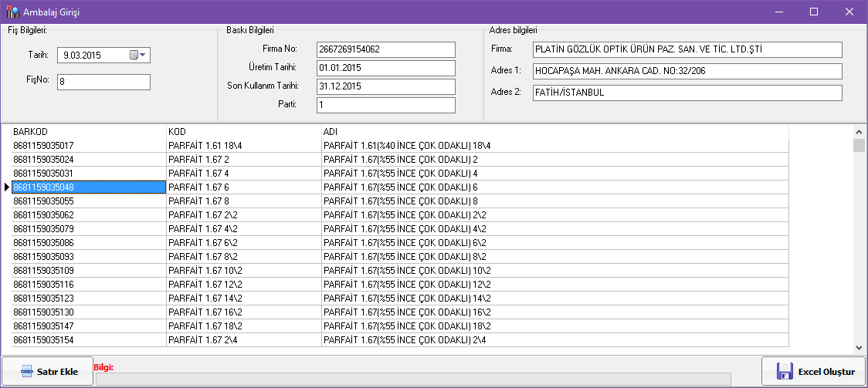Click KOD cell PARFAİT 1.67 6

[x=244, y=187]
